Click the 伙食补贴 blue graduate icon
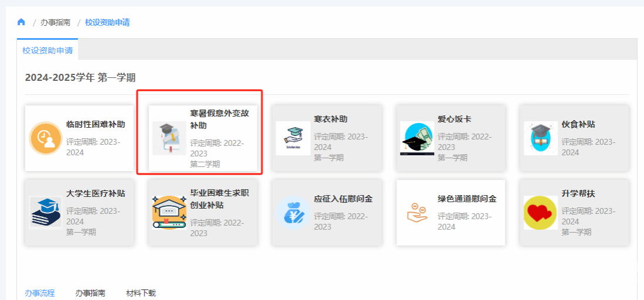 541,138
